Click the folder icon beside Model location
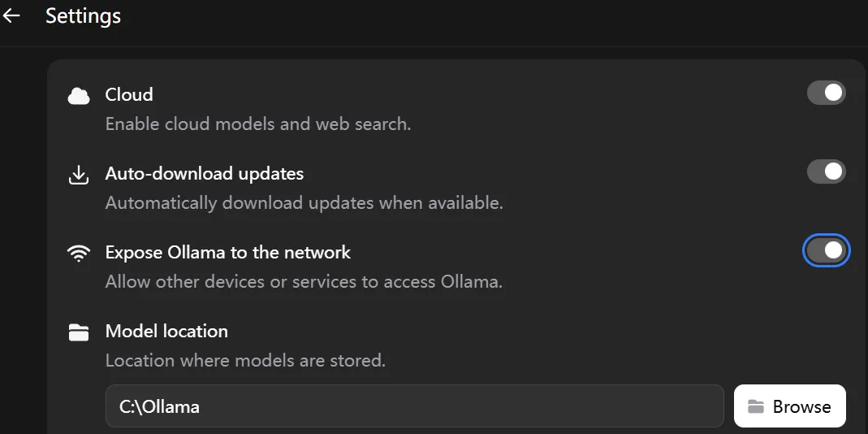868x434 pixels. pos(79,332)
